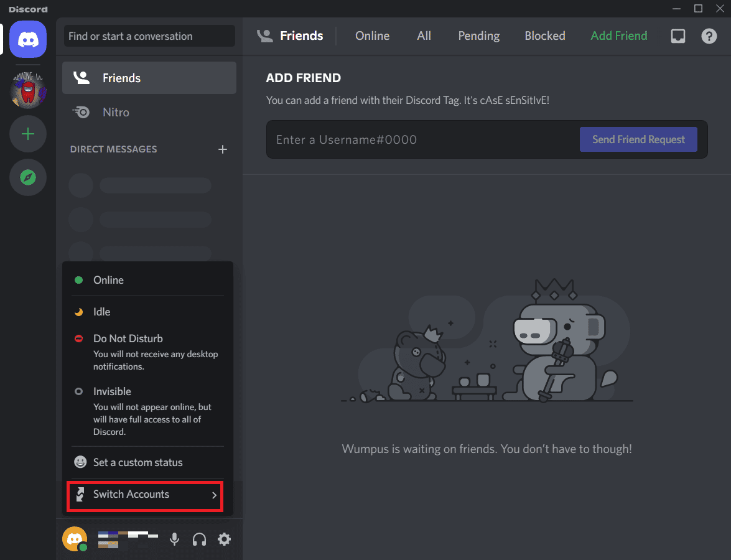Set status to Do Not Disturb

click(147, 352)
